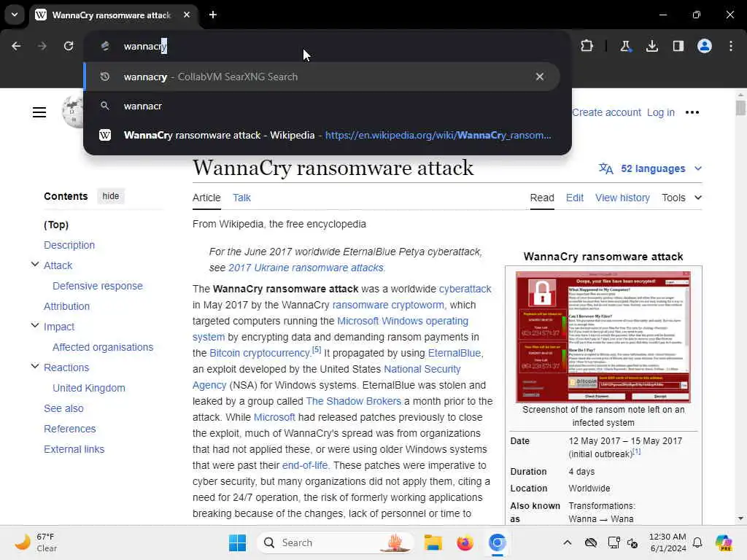Image resolution: width=747 pixels, height=560 pixels.
Task: Open the Windows Start button
Action: 237,542
